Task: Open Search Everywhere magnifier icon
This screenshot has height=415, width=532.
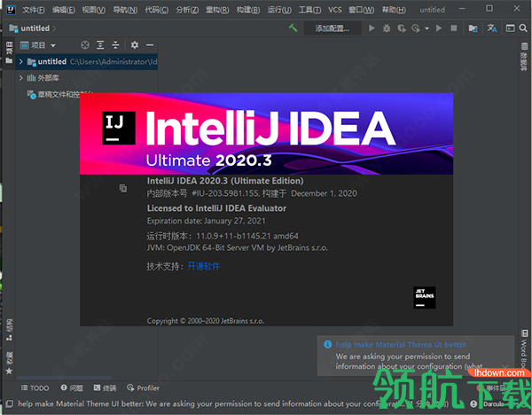Action: coord(523,28)
